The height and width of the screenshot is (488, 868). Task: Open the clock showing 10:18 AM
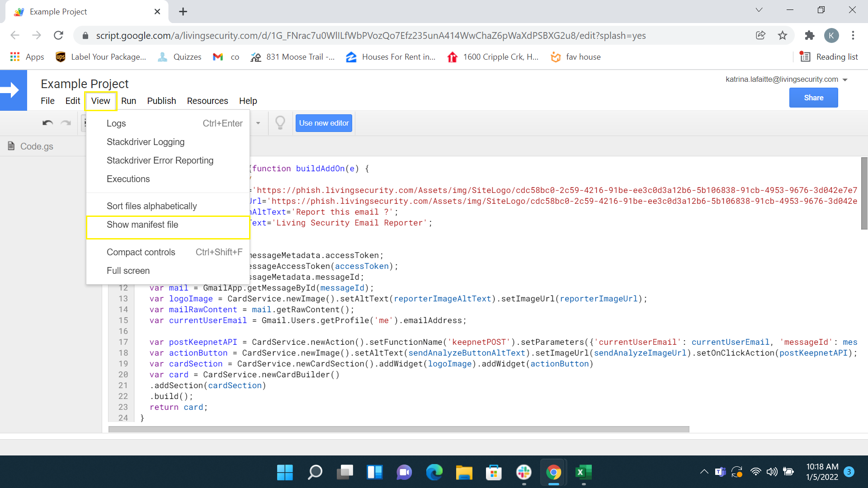[822, 472]
